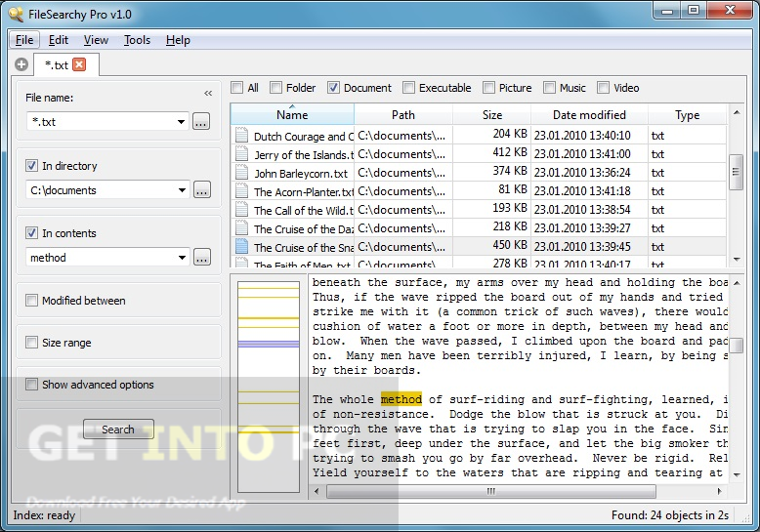Open the Tools menu
This screenshot has width=760, height=532.
pos(137,40)
